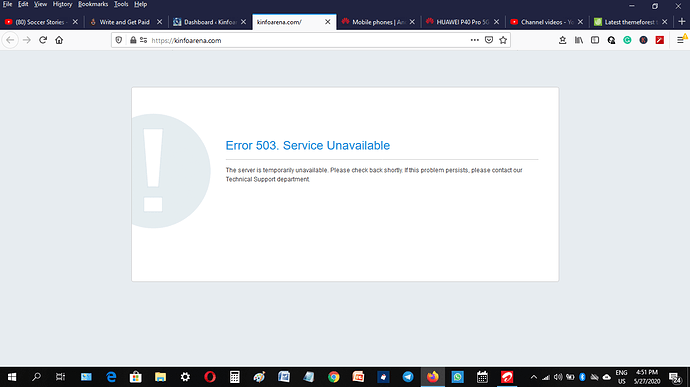Show hidden system tray icons
The height and width of the screenshot is (387, 690).
[x=534, y=377]
